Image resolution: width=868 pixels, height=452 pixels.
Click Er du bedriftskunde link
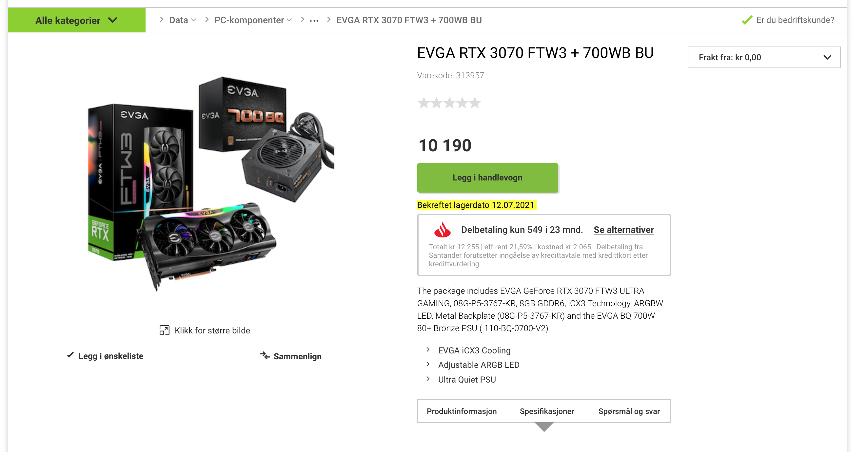(795, 20)
